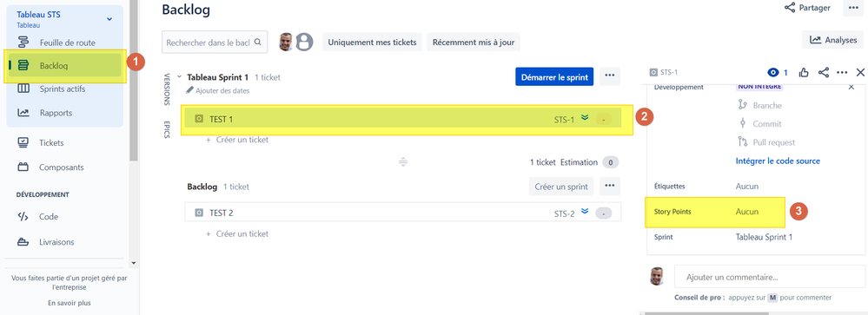This screenshot has height=315, width=868.
Task: Select the TEST 1 ticket row
Action: point(403,119)
